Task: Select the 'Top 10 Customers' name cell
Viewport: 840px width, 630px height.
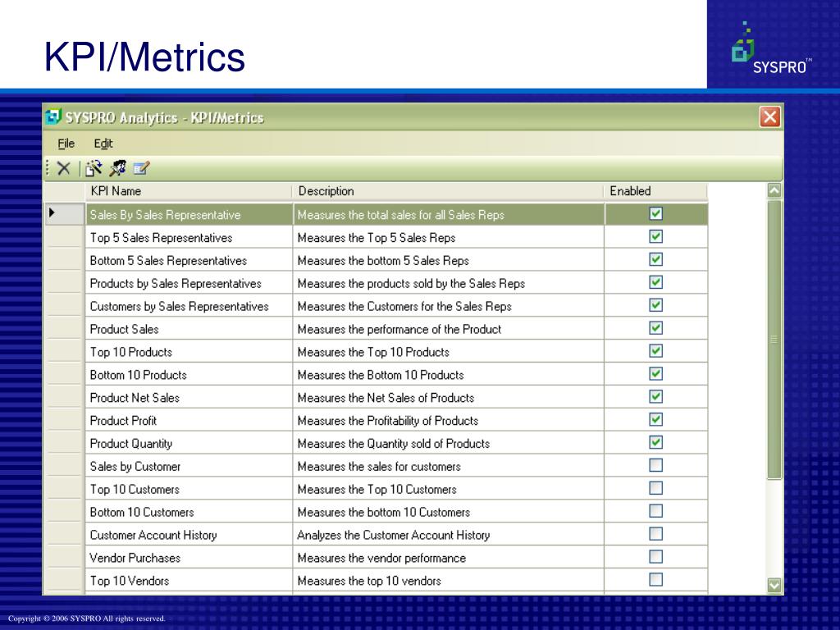Action: (189, 489)
